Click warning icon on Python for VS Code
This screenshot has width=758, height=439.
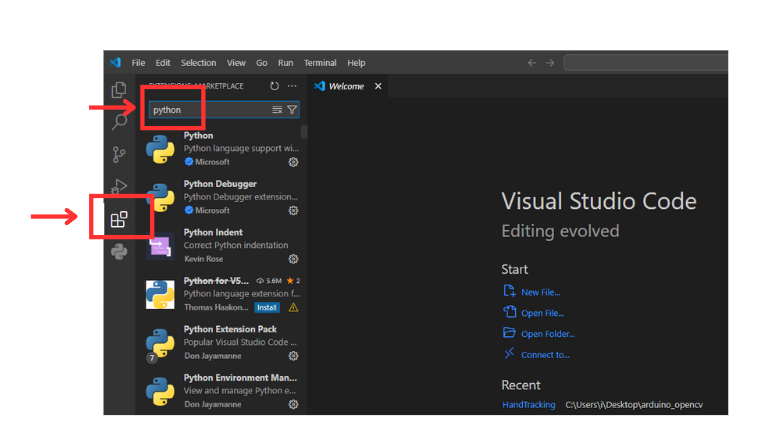point(293,307)
